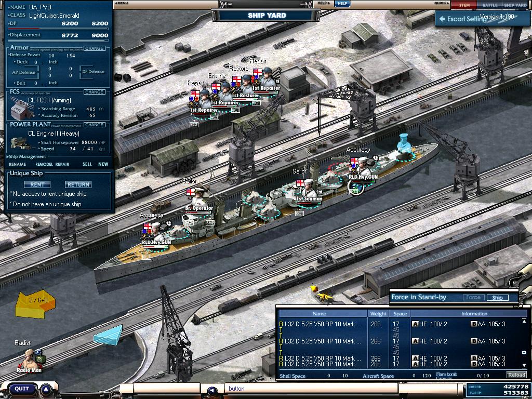Switch to the BATTLE tab
This screenshot has width=532, height=399.
point(489,5)
